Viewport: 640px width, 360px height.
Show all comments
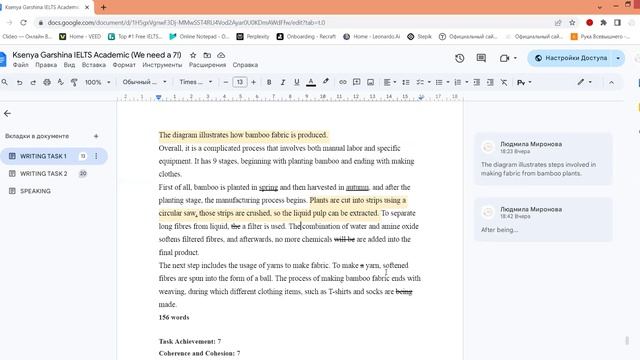[x=481, y=58]
